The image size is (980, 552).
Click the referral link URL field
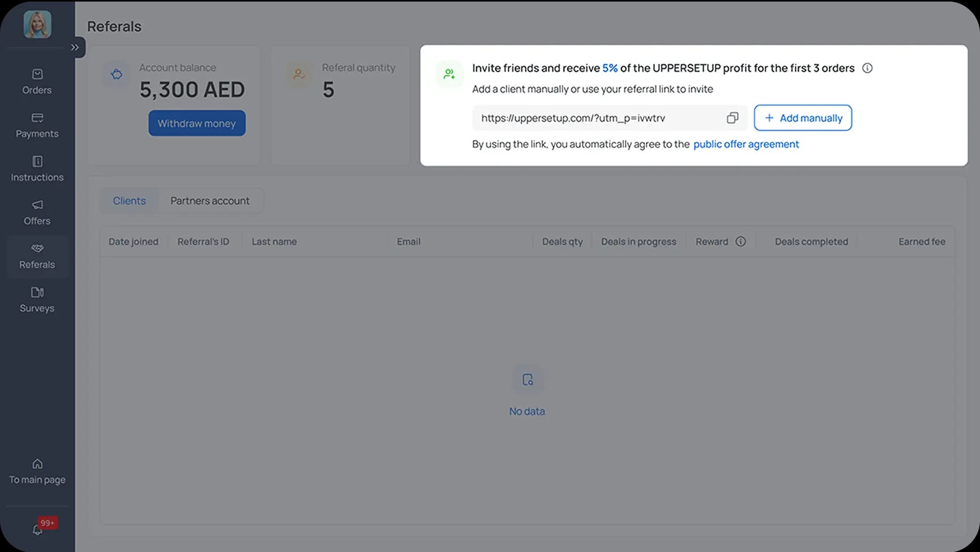[594, 118]
